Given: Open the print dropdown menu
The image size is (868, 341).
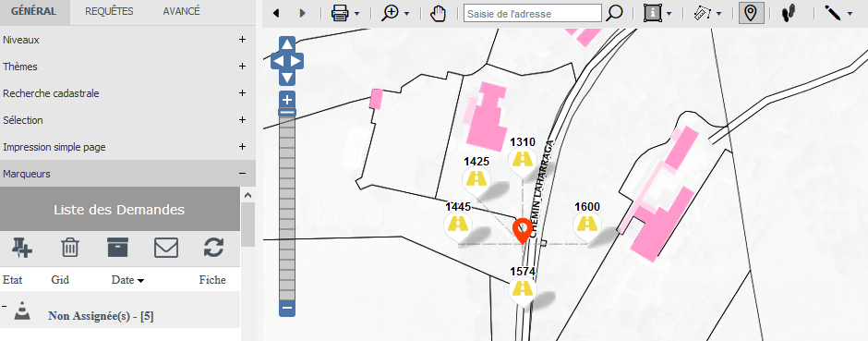Looking at the screenshot, I should click(357, 14).
